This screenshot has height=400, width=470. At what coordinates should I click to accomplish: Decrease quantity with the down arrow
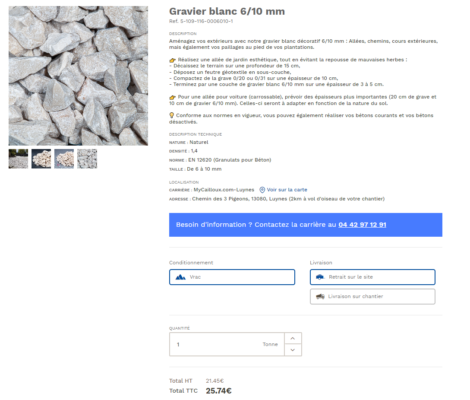[293, 350]
